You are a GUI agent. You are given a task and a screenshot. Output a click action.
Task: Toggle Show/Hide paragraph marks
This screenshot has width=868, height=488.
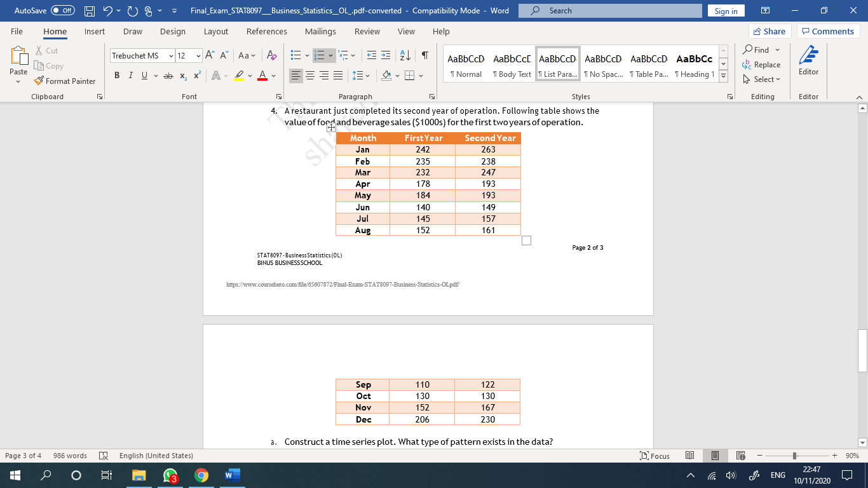coord(424,55)
